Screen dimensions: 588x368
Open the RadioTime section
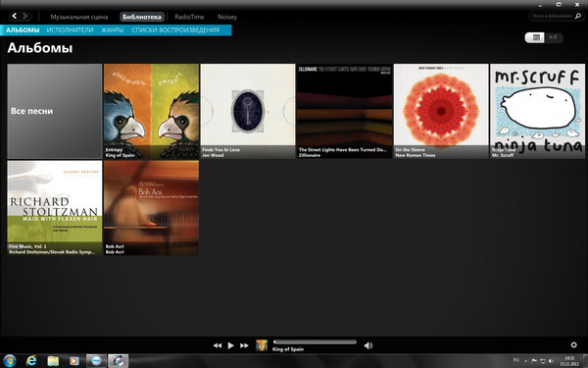[x=189, y=17]
